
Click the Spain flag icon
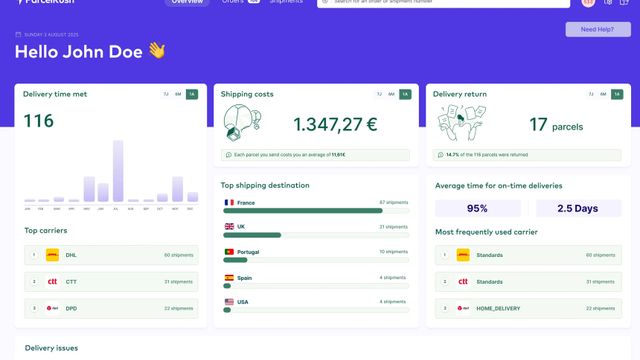click(229, 278)
